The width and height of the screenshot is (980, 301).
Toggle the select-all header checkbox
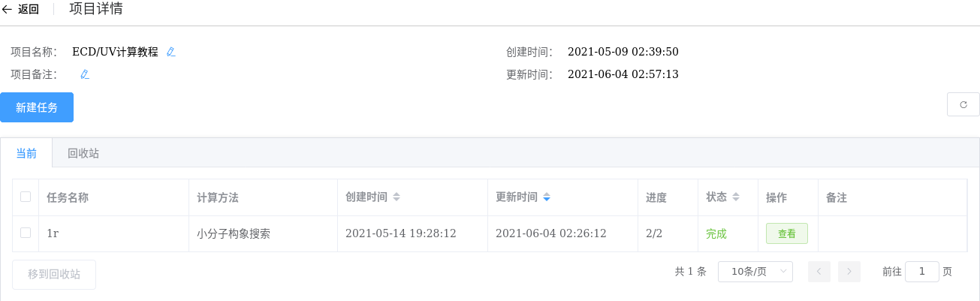click(x=26, y=197)
